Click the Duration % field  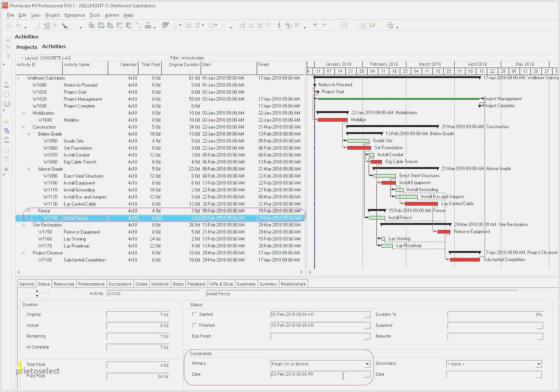point(495,315)
